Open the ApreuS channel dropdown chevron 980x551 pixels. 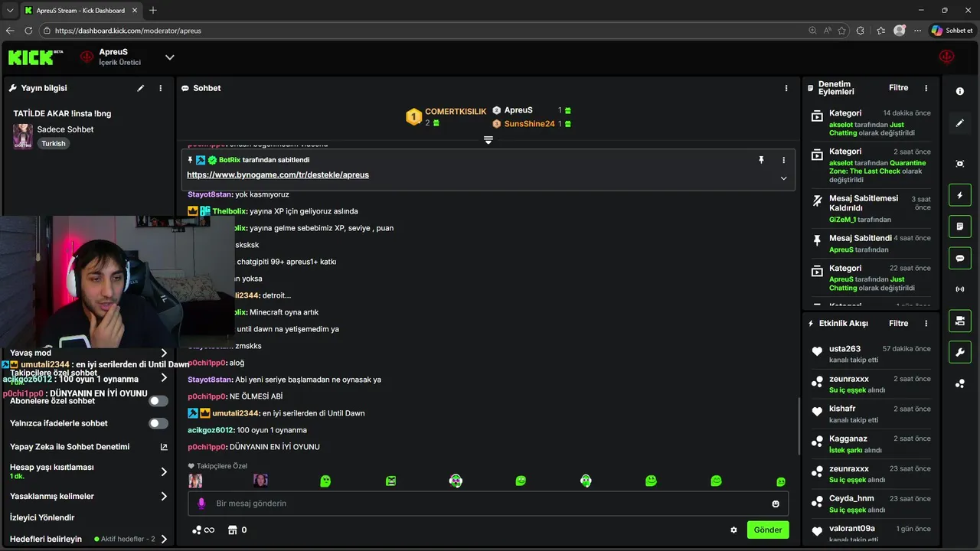170,57
